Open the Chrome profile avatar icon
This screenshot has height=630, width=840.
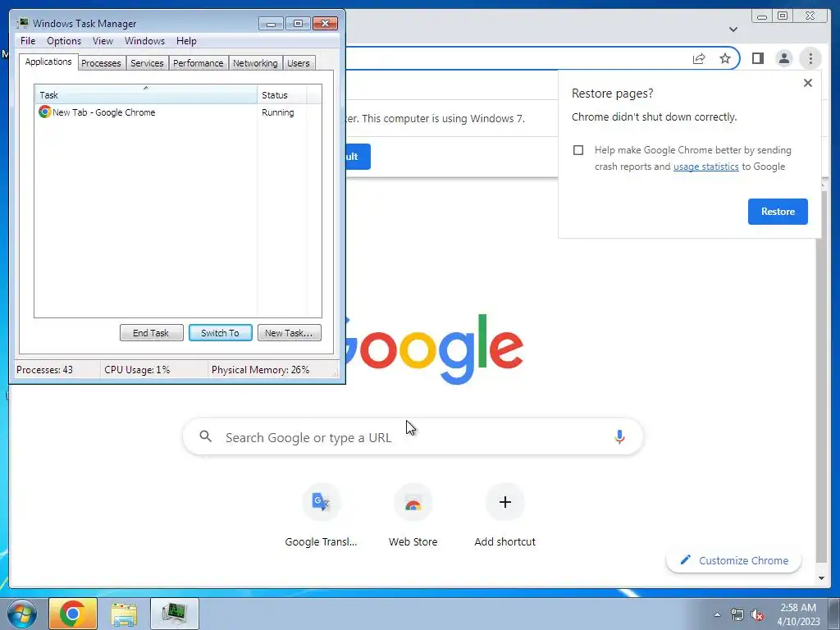point(783,58)
